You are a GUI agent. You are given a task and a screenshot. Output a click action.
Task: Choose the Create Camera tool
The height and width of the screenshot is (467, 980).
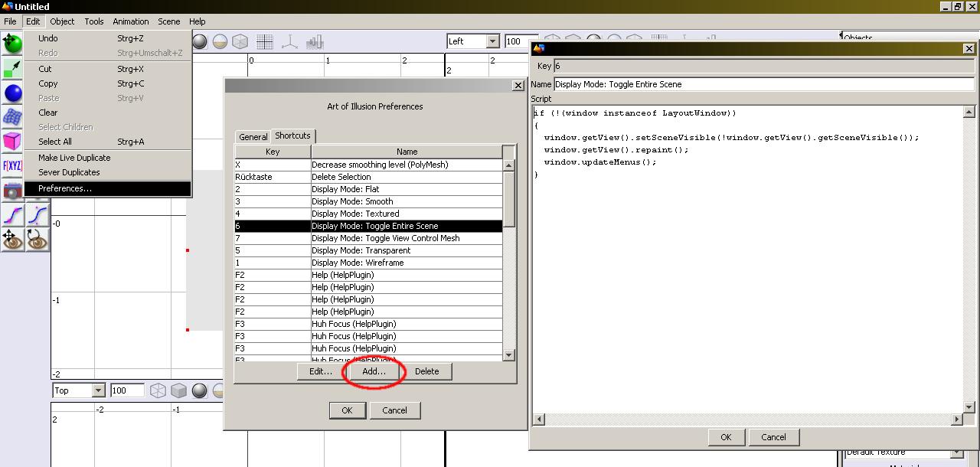12,190
